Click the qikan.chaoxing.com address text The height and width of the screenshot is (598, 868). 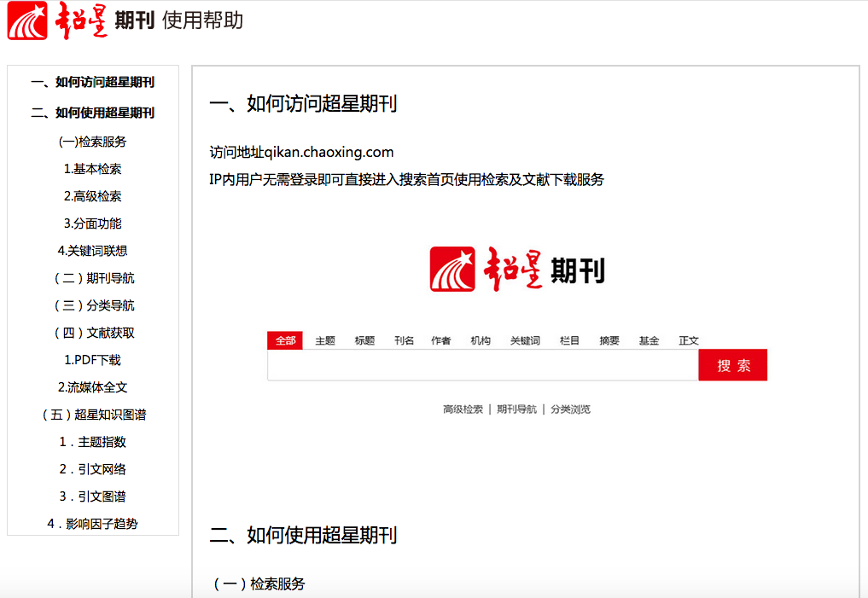[329, 152]
